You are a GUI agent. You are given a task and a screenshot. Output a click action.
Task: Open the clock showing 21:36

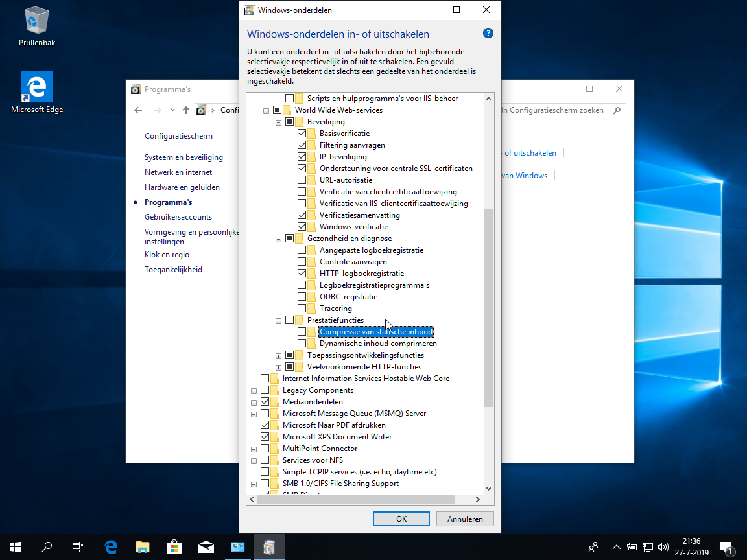pos(691,546)
